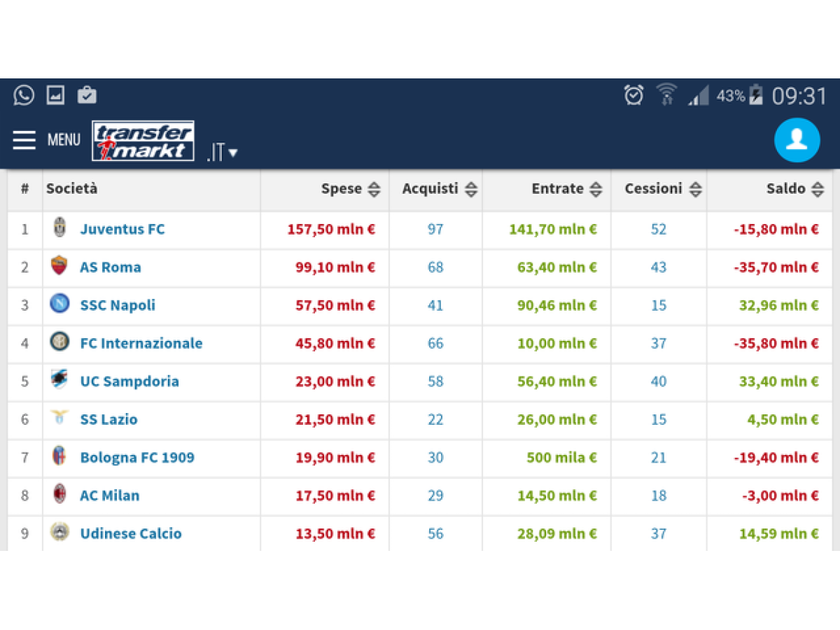Open the hamburger menu icon
Viewport: 840px width, 630px height.
coord(24,140)
